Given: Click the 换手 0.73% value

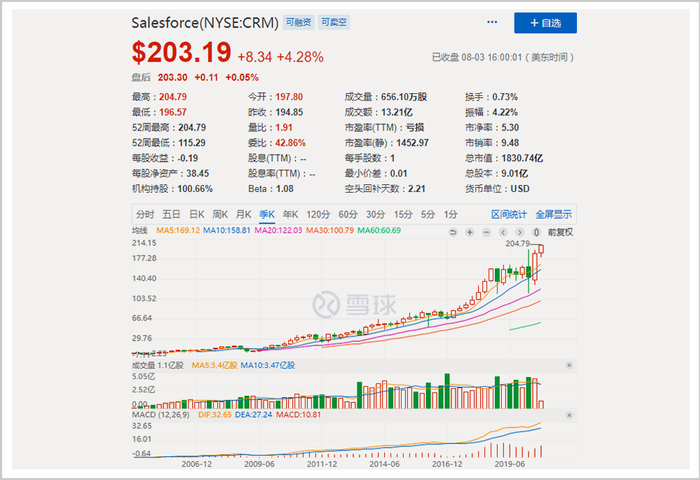Looking at the screenshot, I should coord(505,97).
